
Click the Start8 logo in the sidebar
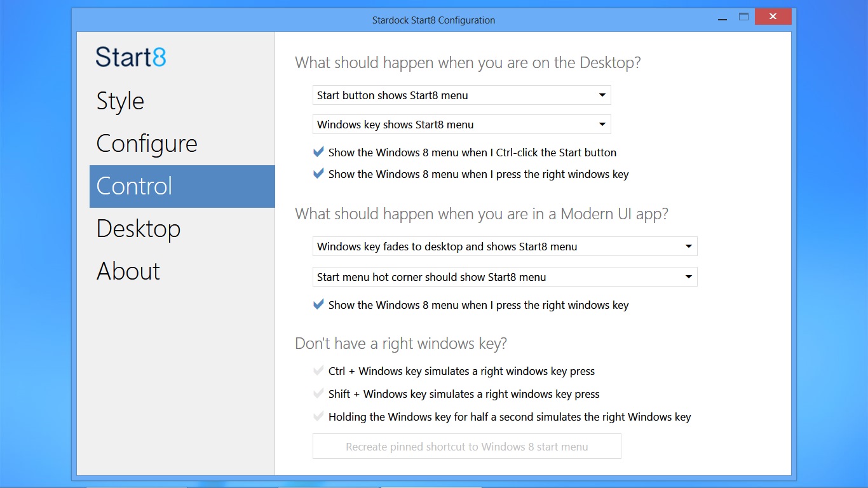[131, 57]
